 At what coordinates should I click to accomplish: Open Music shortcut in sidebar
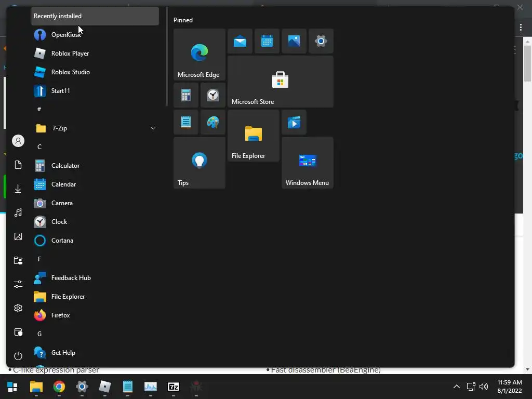point(18,212)
